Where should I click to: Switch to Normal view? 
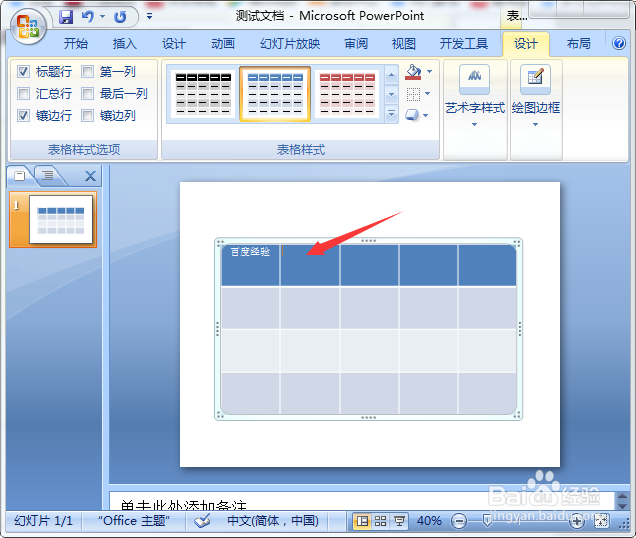coord(362,521)
